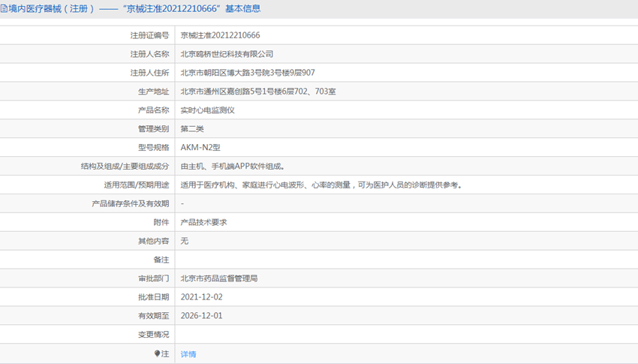Image resolution: width=638 pixels, height=364 pixels.
Task: Select the approval date 2021-12-02
Action: point(201,297)
